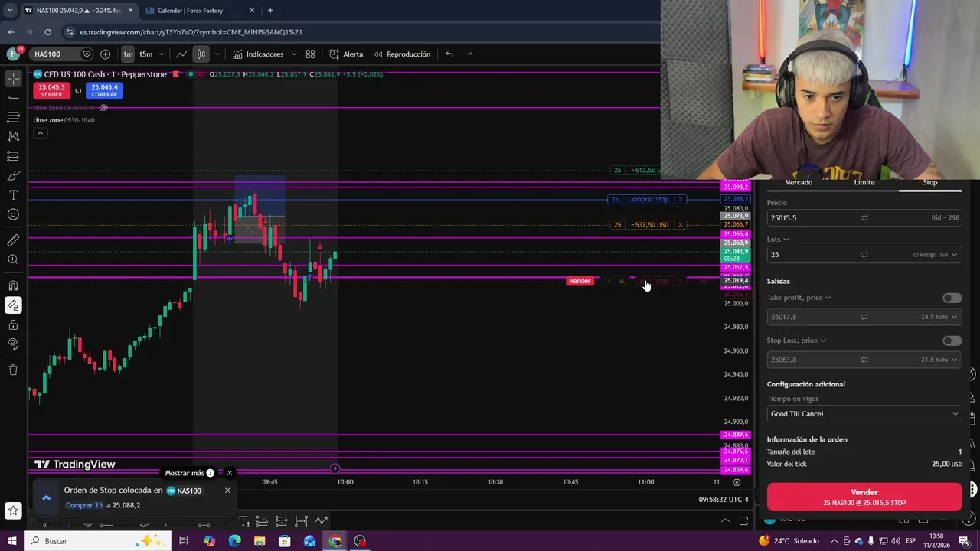The width and height of the screenshot is (980, 551).
Task: Redo the chart action
Action: 469,54
